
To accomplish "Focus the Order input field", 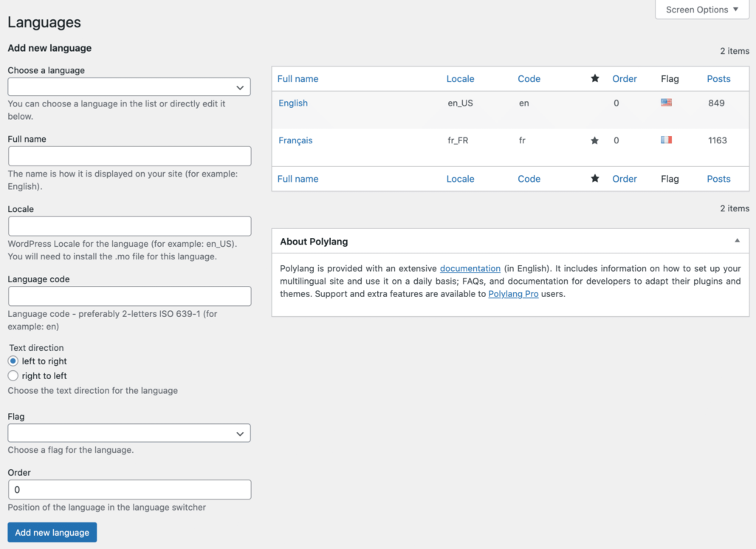I will (129, 489).
